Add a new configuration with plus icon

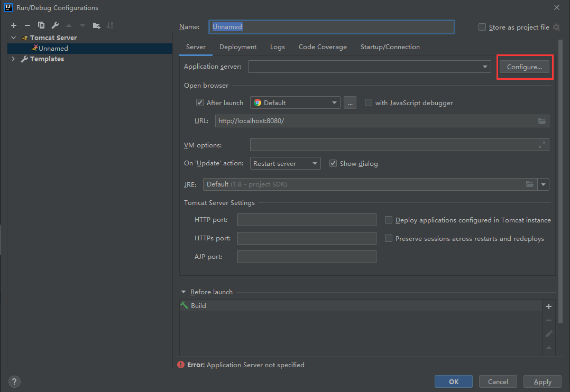(x=14, y=25)
